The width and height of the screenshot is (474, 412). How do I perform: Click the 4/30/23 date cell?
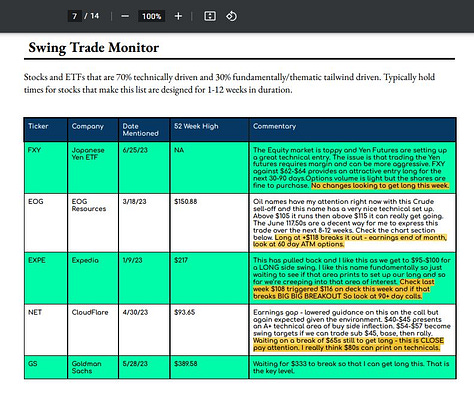pyautogui.click(x=144, y=330)
